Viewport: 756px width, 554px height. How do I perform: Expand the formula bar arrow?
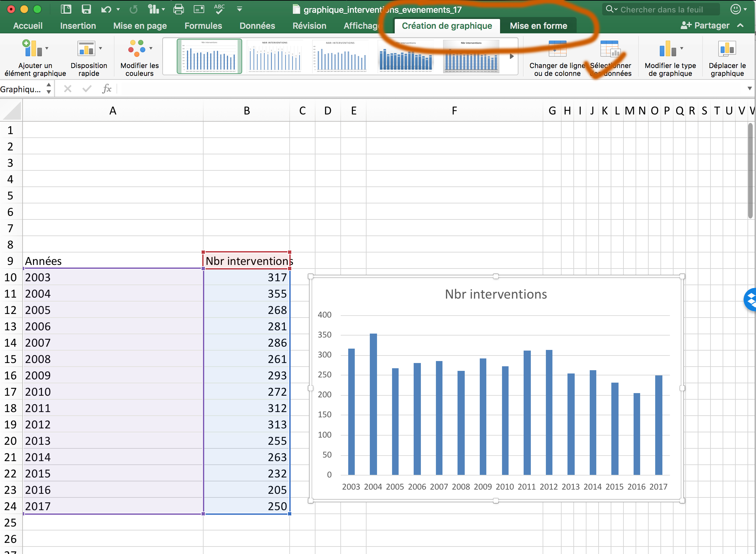[x=750, y=89]
